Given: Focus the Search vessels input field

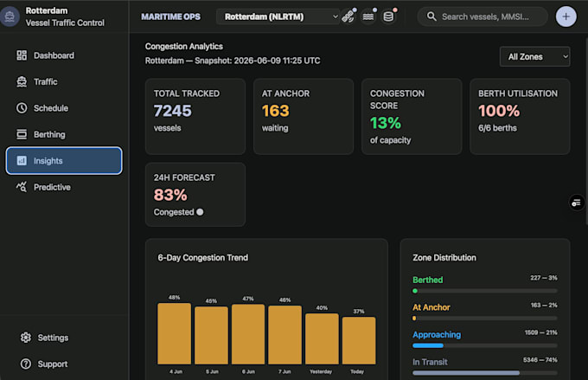Looking at the screenshot, I should tap(483, 16).
